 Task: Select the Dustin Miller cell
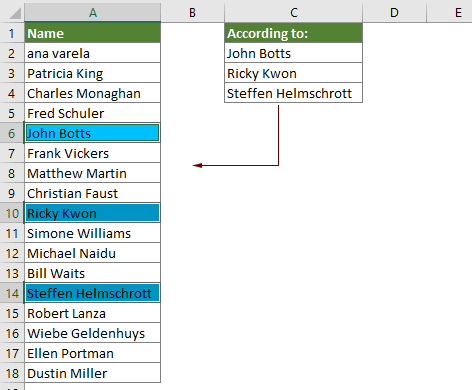coord(92,373)
